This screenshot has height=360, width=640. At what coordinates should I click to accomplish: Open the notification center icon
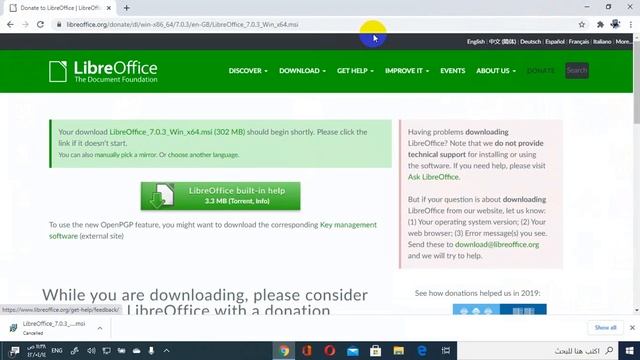pyautogui.click(x=14, y=351)
